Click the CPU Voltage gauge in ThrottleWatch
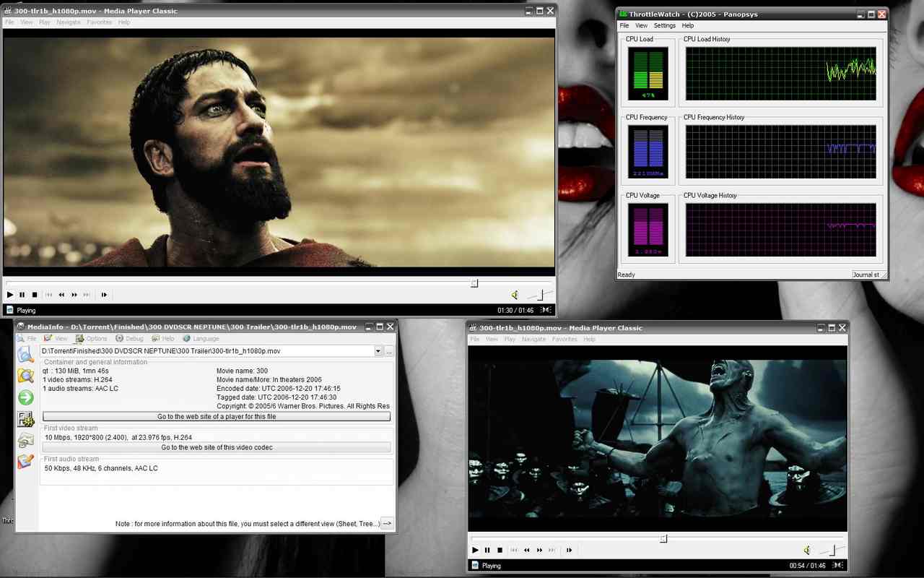924x578 pixels. [648, 230]
